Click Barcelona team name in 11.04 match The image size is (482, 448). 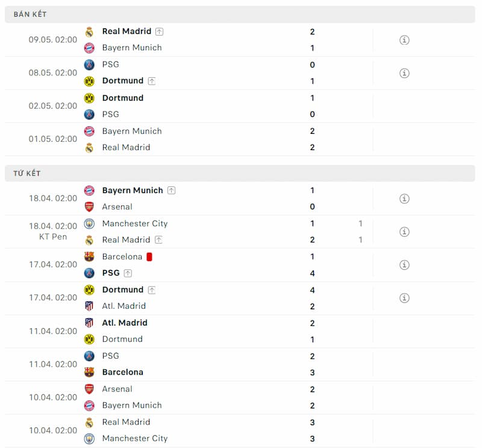coord(123,372)
